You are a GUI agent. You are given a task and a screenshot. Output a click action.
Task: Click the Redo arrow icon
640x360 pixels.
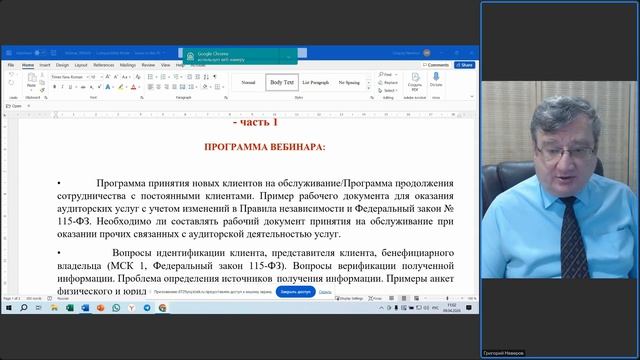(11, 83)
